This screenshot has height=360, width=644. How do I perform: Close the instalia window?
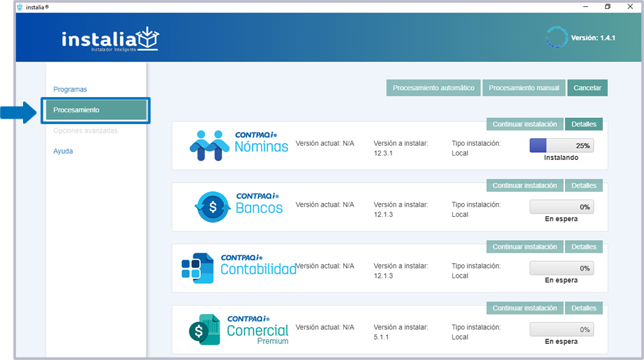click(x=630, y=6)
